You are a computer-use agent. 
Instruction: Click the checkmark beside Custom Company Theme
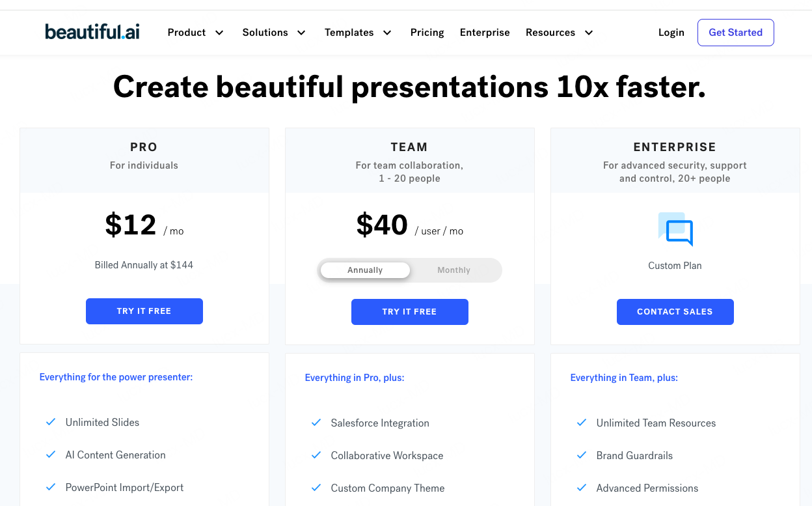pyautogui.click(x=316, y=488)
